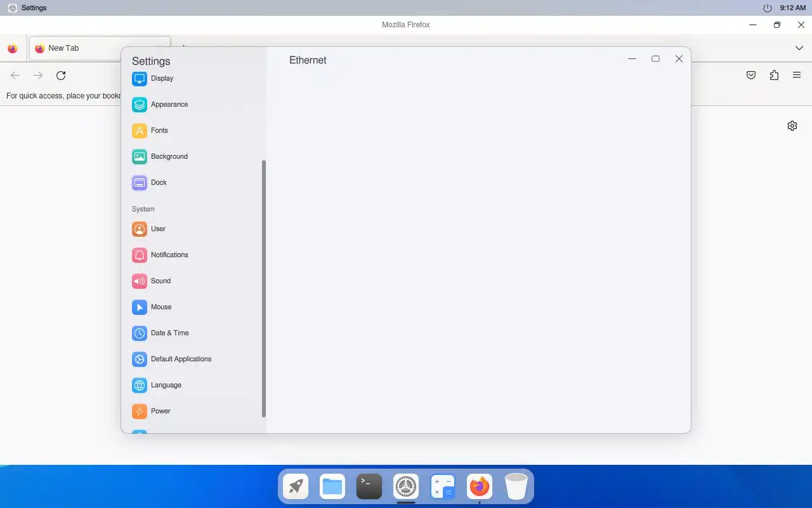Select the New Tab tab in Firefox
Screen dimensions: 812x508
pyautogui.click(x=100, y=48)
